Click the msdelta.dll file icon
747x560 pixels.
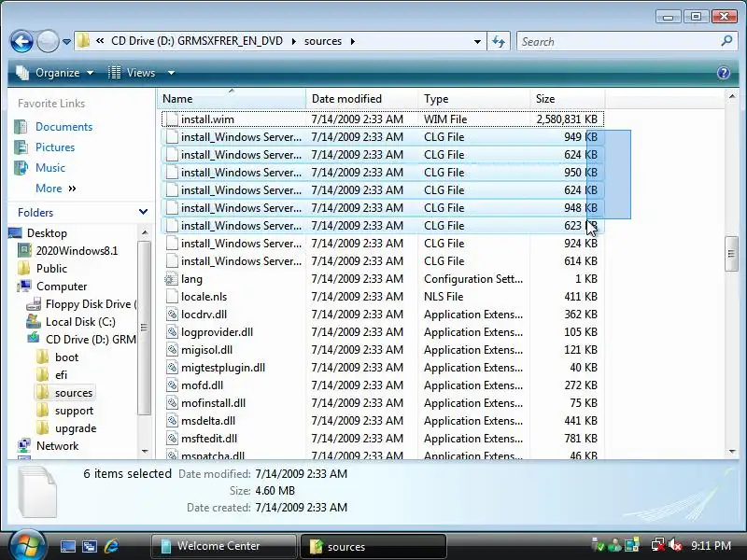(x=172, y=421)
